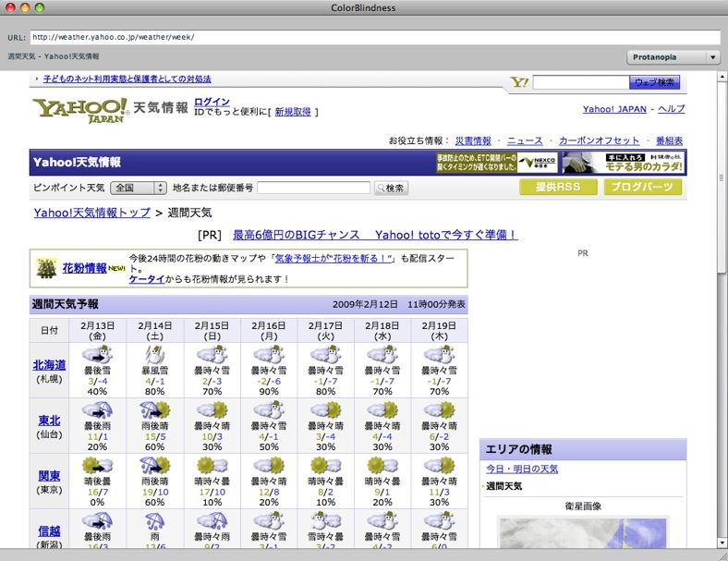
Task: Focus the place name or postal code field
Action: 313,188
